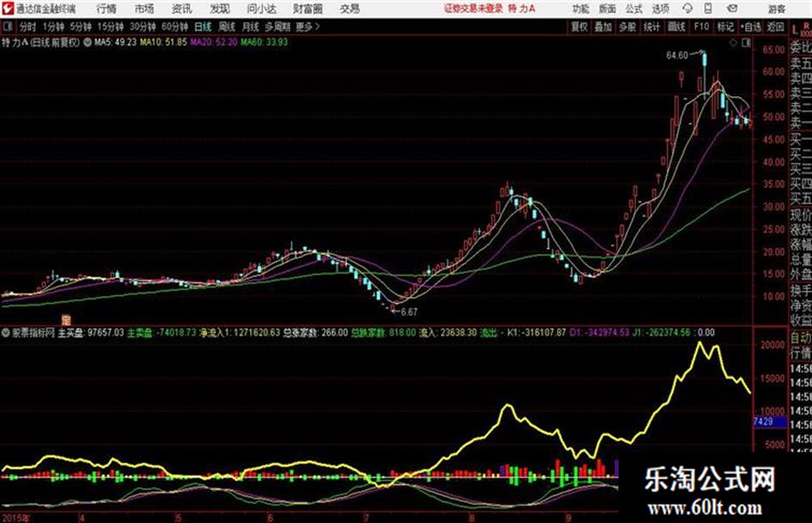Screen dimensions: 812x523
Task: Click the MA20: 52.20 indicator value
Action: pos(214,42)
